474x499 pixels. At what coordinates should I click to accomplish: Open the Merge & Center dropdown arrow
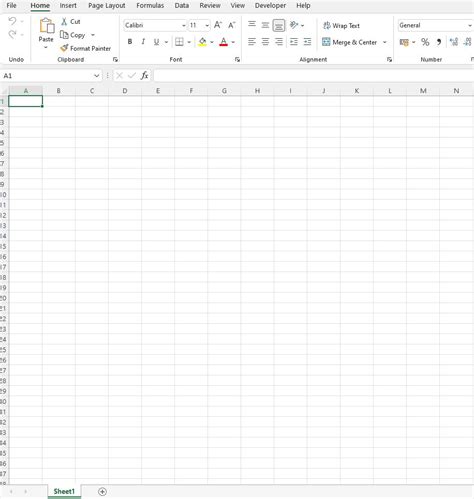(385, 42)
